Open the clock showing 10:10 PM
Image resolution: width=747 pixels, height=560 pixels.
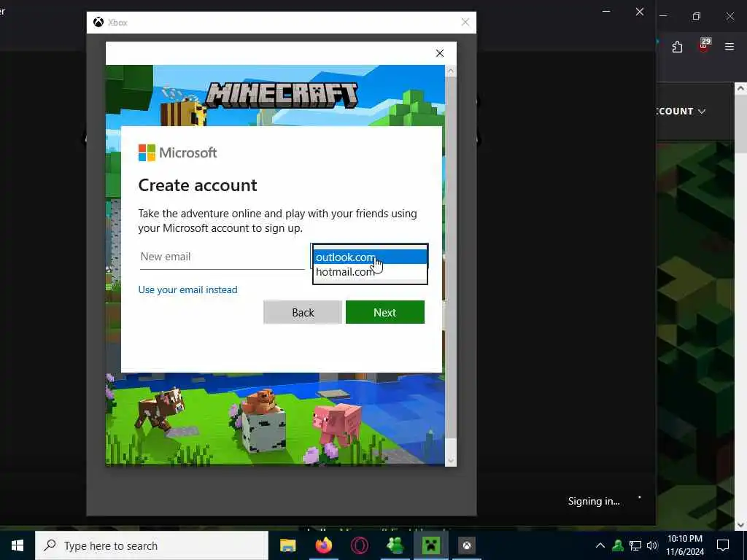tap(684, 545)
